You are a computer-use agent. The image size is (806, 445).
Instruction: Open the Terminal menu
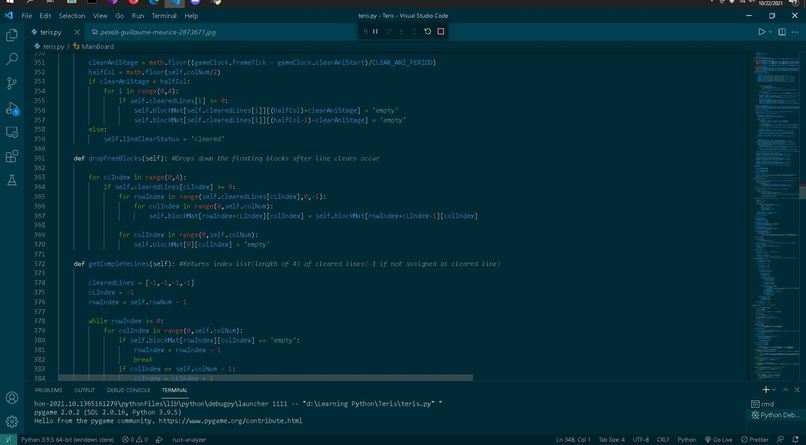(x=164, y=16)
